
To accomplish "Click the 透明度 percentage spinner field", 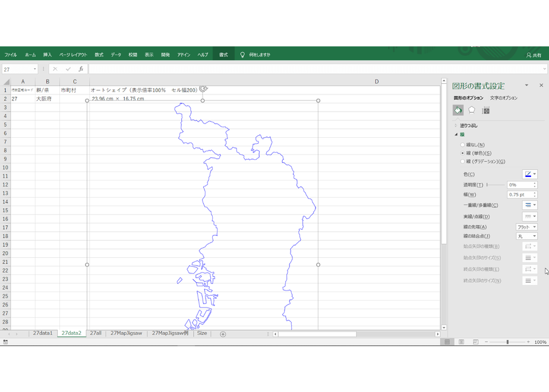I will point(522,185).
